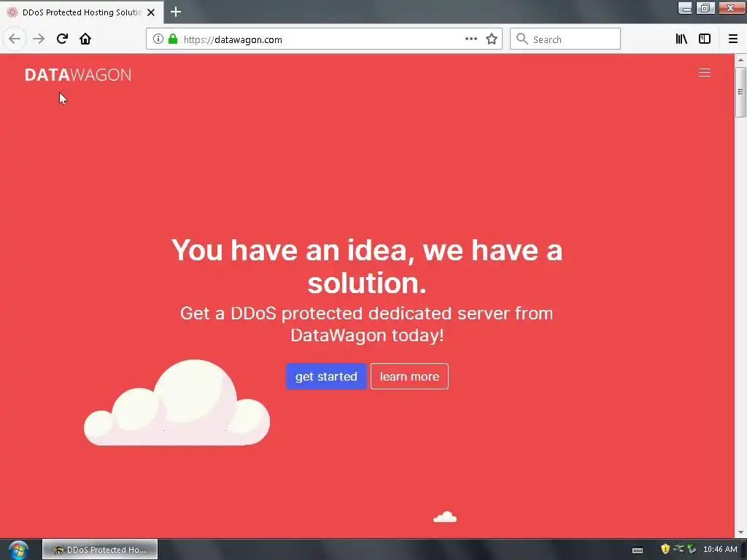Open the Firefox hamburger menu
Screen dimensions: 747x560
[733, 39]
